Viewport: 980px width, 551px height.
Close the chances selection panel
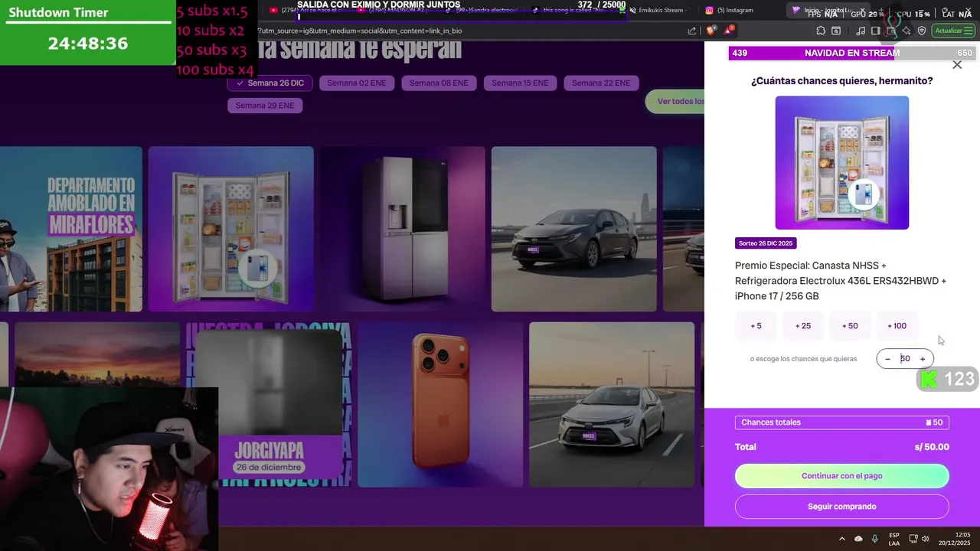(x=957, y=65)
